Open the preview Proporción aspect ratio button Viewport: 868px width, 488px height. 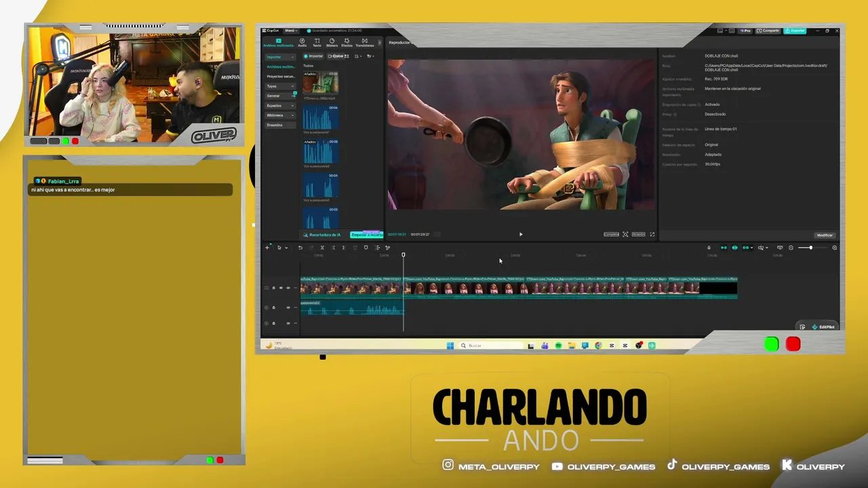[638, 235]
